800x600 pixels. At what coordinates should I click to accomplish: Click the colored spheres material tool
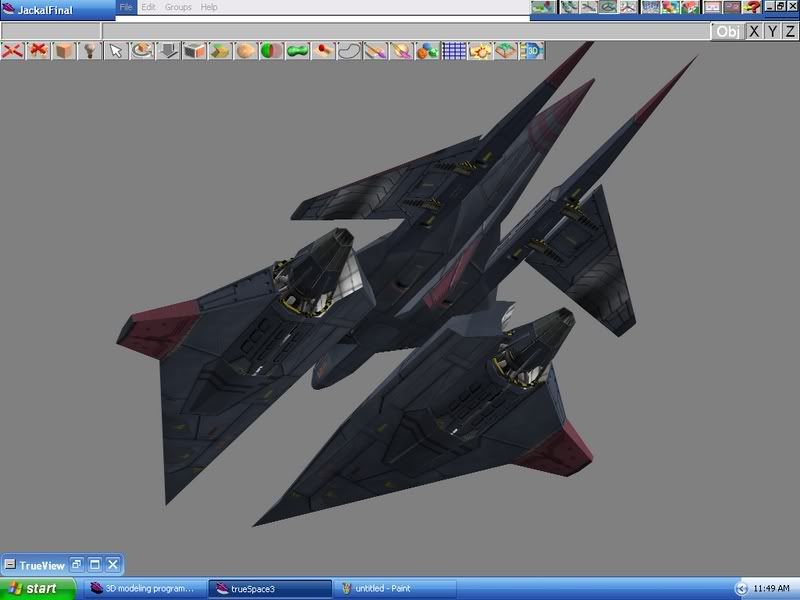pyautogui.click(x=428, y=51)
